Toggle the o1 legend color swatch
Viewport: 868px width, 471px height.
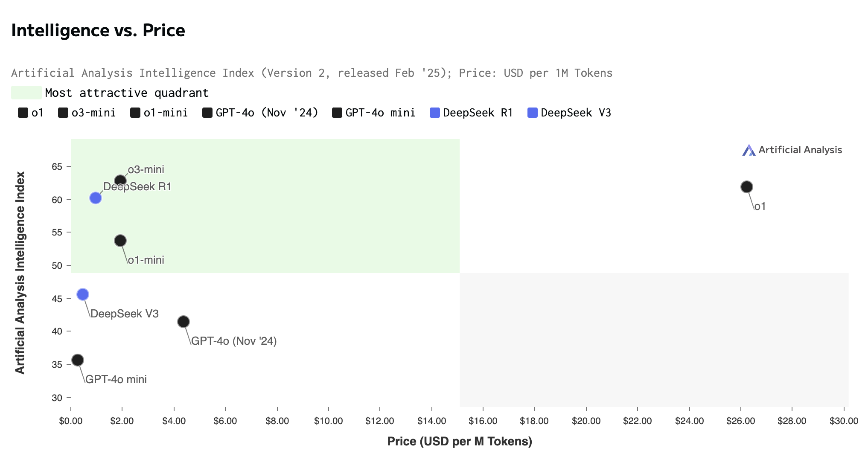23,113
